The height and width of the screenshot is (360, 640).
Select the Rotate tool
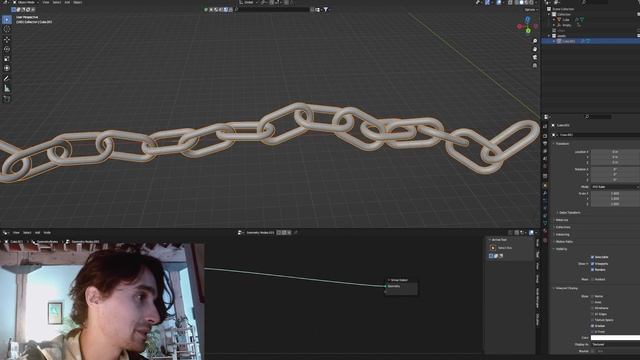[x=7, y=49]
